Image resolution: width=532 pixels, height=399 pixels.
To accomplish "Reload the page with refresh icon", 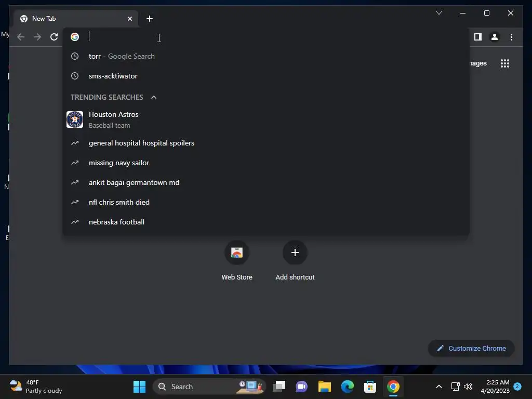I will click(x=54, y=37).
